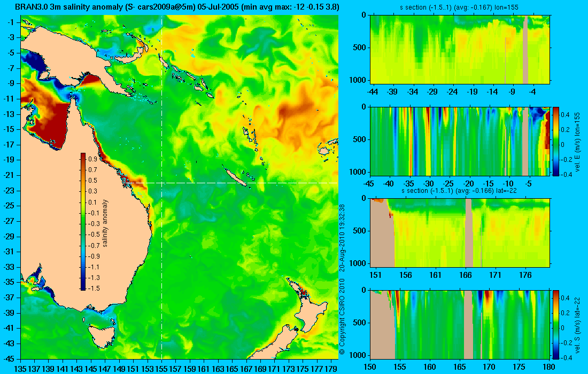Click the -44 tick under the lon=155 salinity section
Image resolution: width=588 pixels, height=374 pixels.
coord(373,92)
